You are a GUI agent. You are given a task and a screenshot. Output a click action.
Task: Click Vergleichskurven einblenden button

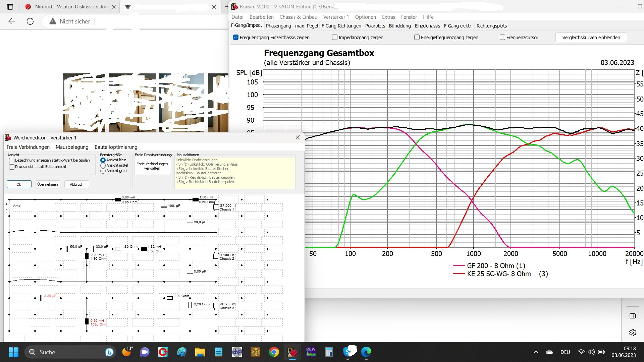(x=591, y=38)
